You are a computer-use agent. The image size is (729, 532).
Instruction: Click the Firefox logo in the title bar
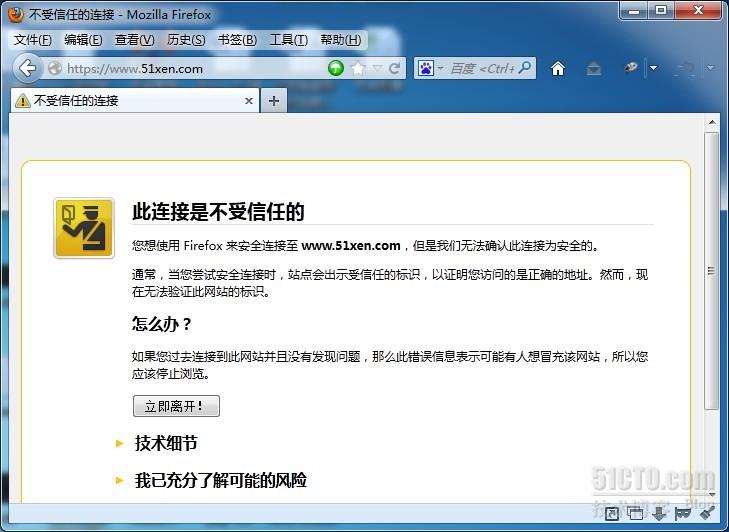[15, 14]
